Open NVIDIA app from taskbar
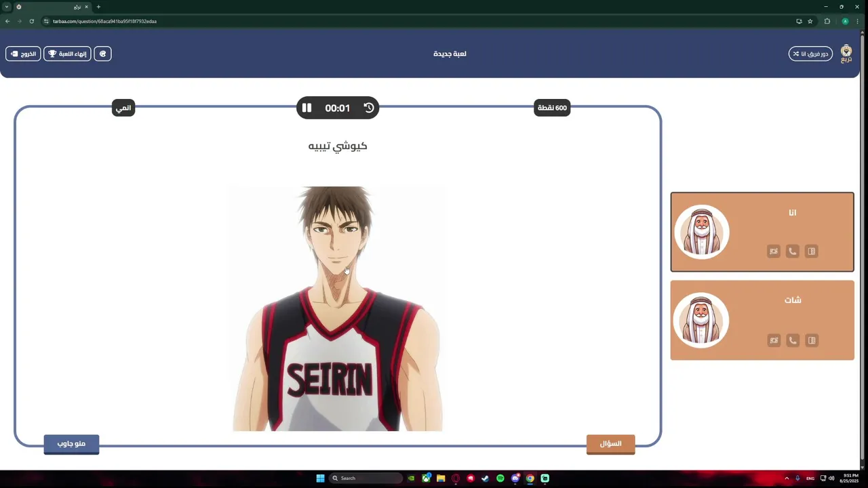 [x=411, y=478]
